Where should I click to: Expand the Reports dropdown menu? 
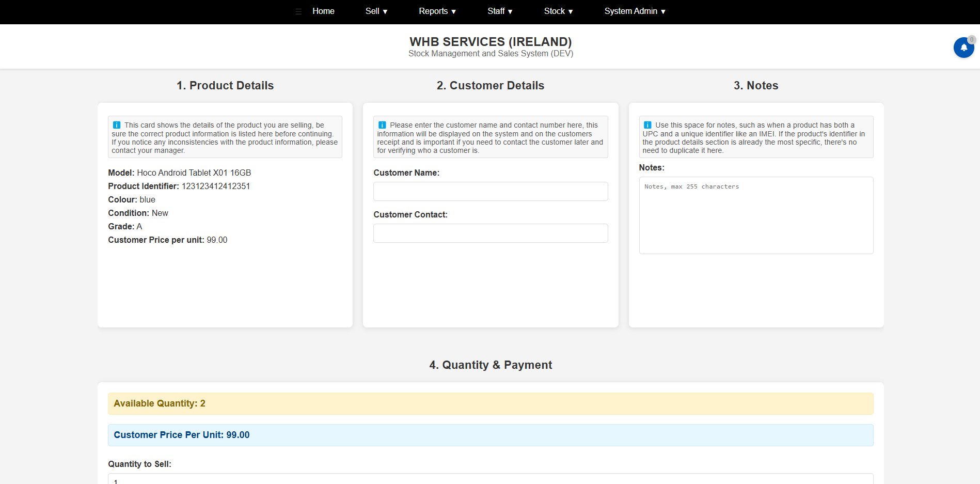tap(437, 11)
